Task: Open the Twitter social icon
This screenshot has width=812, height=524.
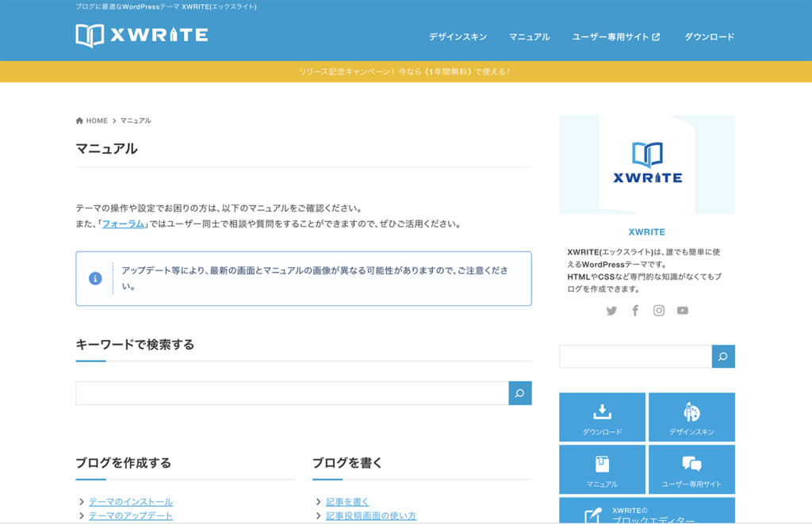Action: pyautogui.click(x=611, y=311)
